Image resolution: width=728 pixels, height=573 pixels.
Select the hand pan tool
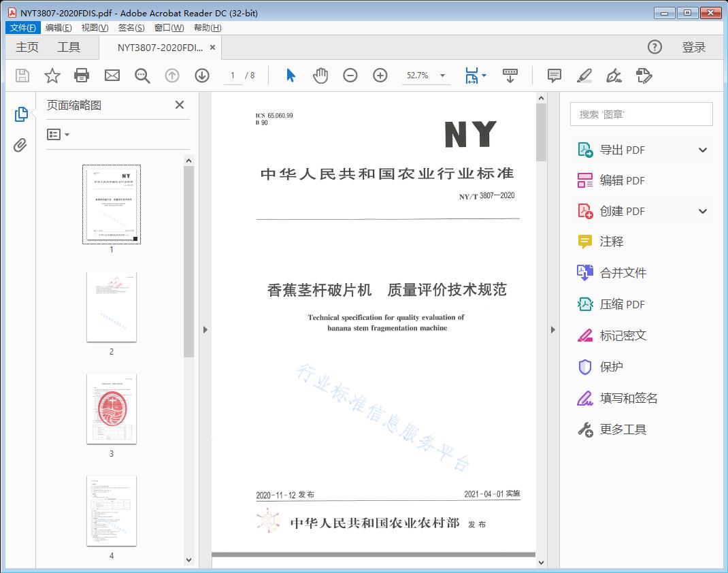tap(320, 76)
